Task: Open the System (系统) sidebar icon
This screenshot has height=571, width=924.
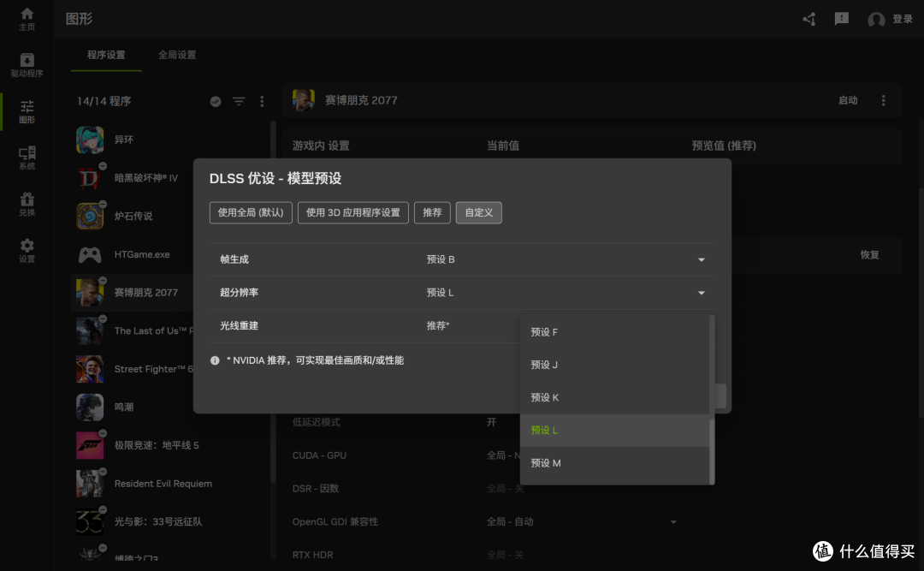Action: (27, 158)
